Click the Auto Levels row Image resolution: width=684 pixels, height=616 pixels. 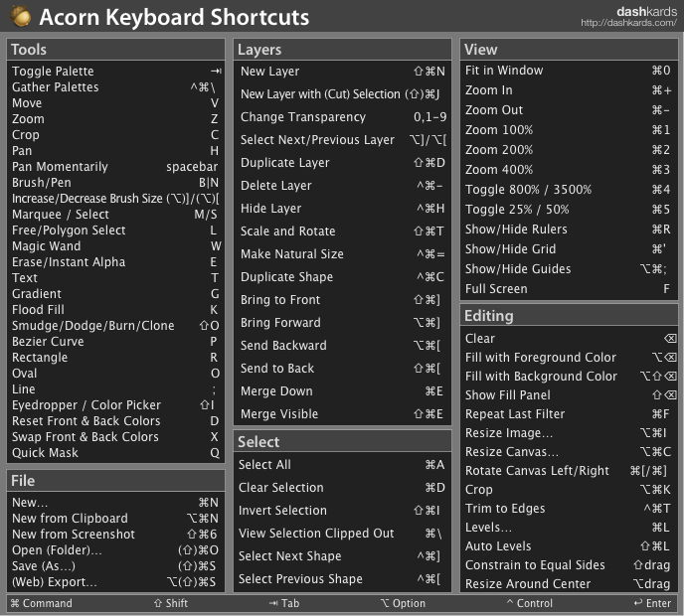(569, 546)
